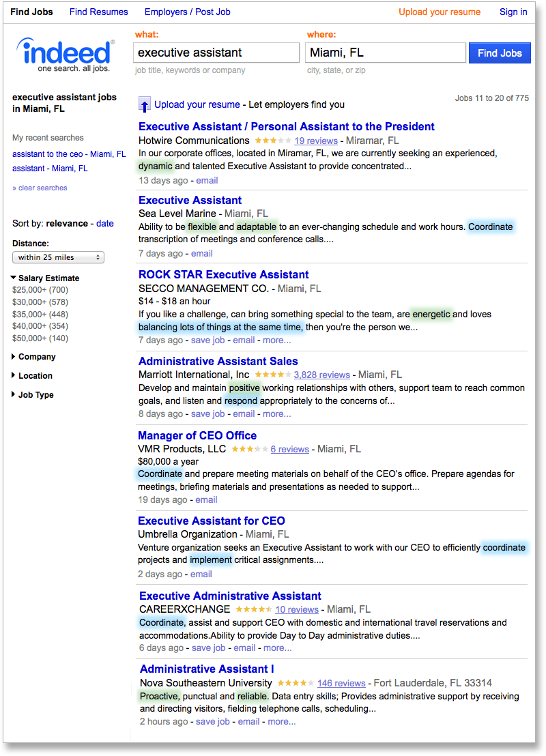Click the upload resume arrow icon

tap(144, 104)
